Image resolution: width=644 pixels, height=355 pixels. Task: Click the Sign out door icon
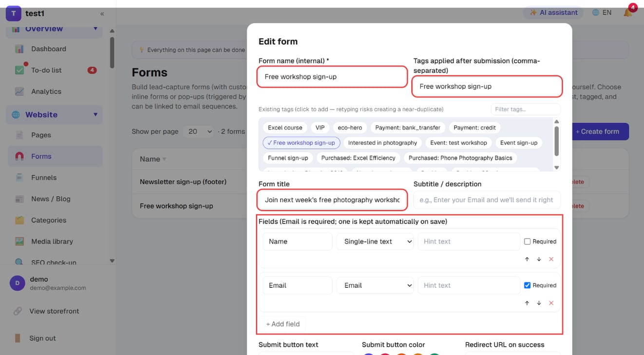tap(18, 338)
